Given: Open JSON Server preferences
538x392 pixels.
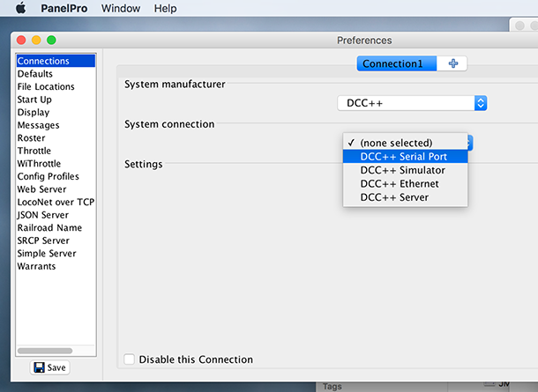Looking at the screenshot, I should pos(56,215).
